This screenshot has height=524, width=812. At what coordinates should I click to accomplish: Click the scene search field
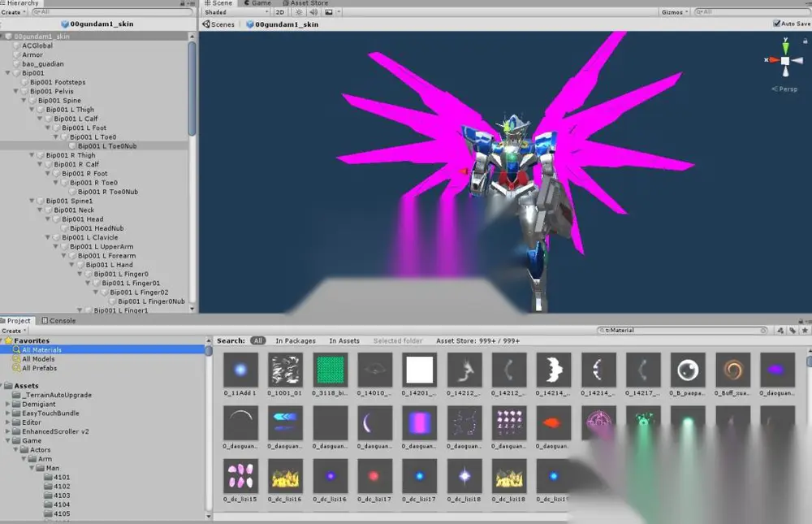[753, 12]
